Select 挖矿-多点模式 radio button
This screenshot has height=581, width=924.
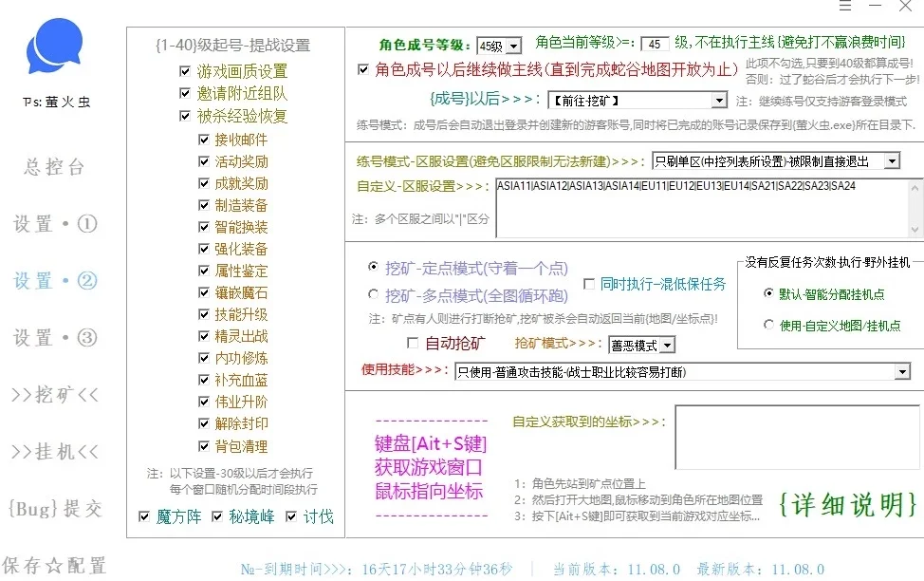click(373, 293)
